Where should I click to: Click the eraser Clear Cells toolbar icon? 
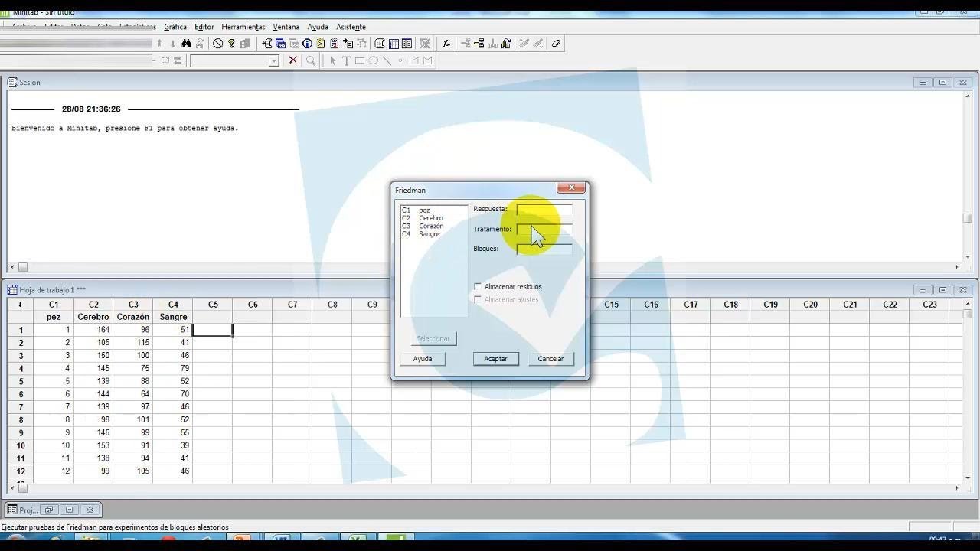(557, 44)
